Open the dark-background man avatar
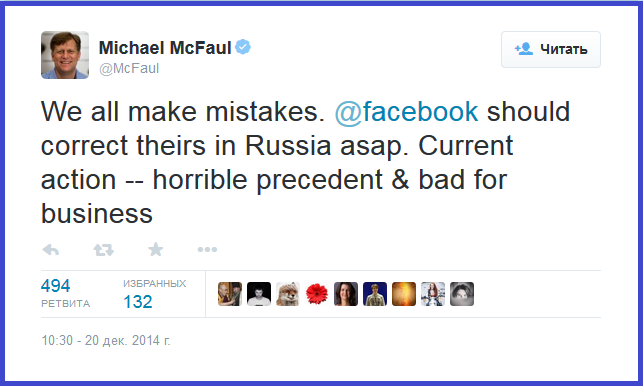The width and height of the screenshot is (643, 386). [x=259, y=294]
